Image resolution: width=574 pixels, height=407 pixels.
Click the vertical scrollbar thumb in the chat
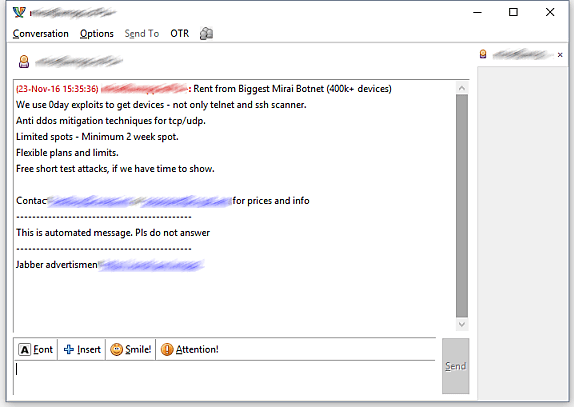tap(462, 206)
